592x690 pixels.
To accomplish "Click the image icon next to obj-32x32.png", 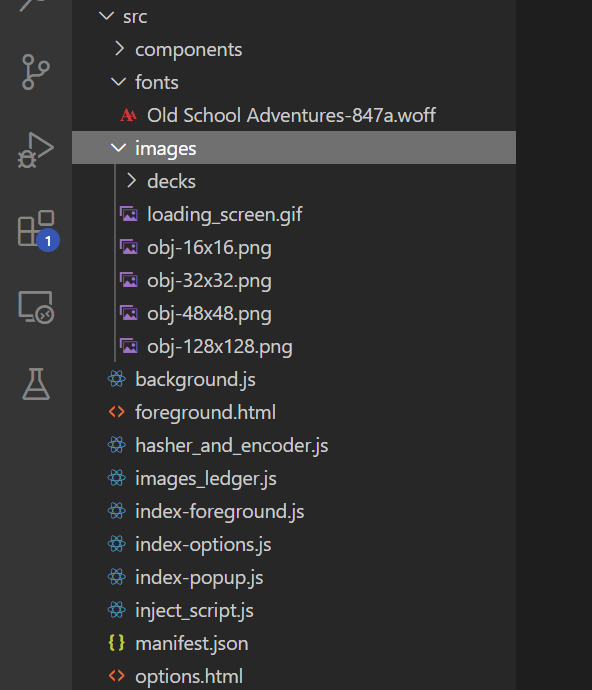I will (x=129, y=280).
